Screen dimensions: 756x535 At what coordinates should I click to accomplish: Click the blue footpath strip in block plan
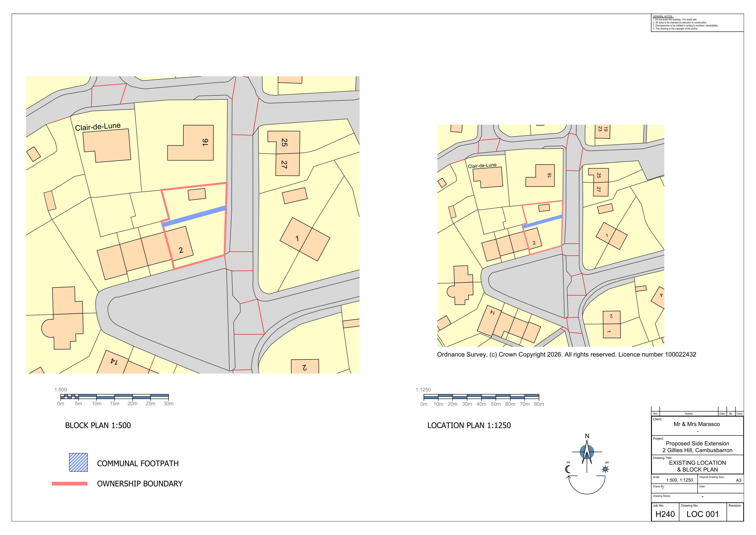tap(194, 216)
